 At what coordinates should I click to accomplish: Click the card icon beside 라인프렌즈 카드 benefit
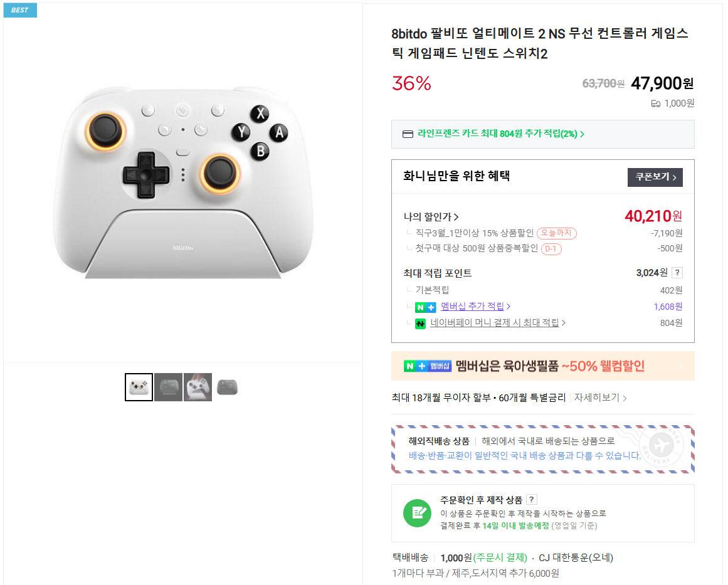coord(408,134)
